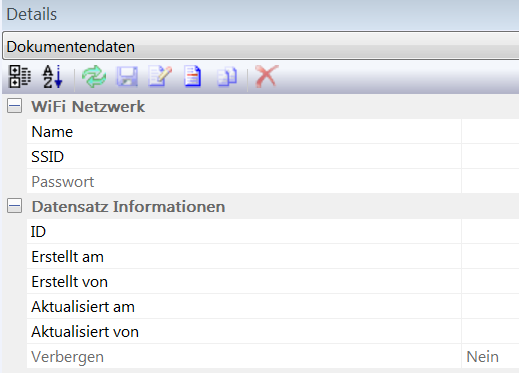Image resolution: width=519 pixels, height=373 pixels.
Task: Click the Aktualisiert am row
Action: pos(273,307)
